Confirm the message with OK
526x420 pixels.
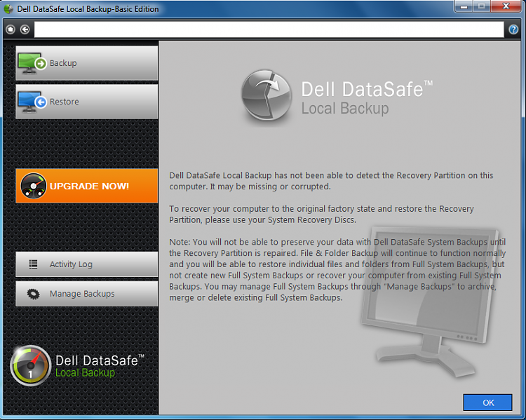(487, 402)
